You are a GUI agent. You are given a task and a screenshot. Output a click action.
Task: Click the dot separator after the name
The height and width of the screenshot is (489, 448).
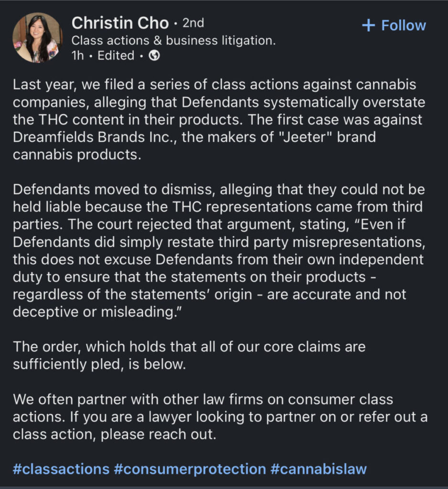click(x=176, y=24)
